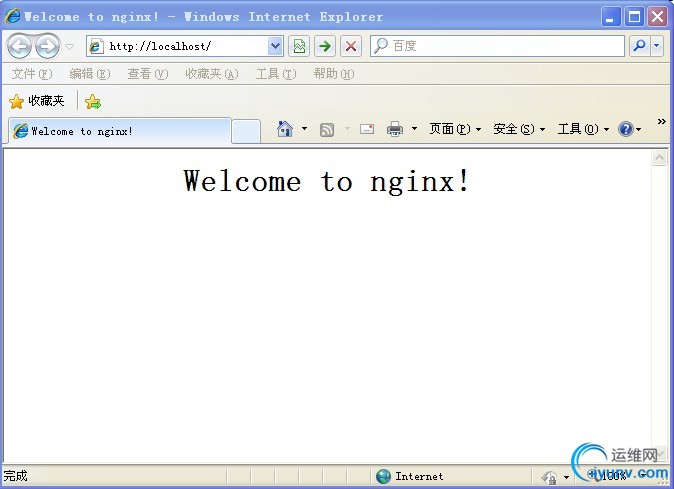Screen dimensions: 674x489
Task: Open the 收藏夹 favorites button with star
Action: point(37,101)
